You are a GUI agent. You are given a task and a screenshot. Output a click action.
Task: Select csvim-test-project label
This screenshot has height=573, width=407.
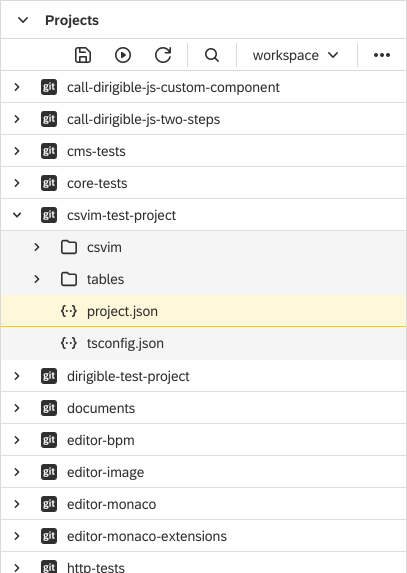click(121, 216)
